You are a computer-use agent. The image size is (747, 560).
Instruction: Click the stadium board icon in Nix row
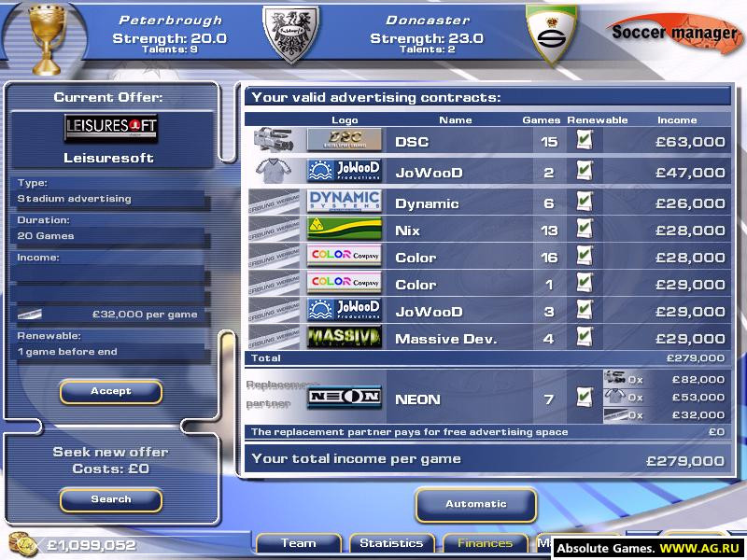(x=274, y=230)
